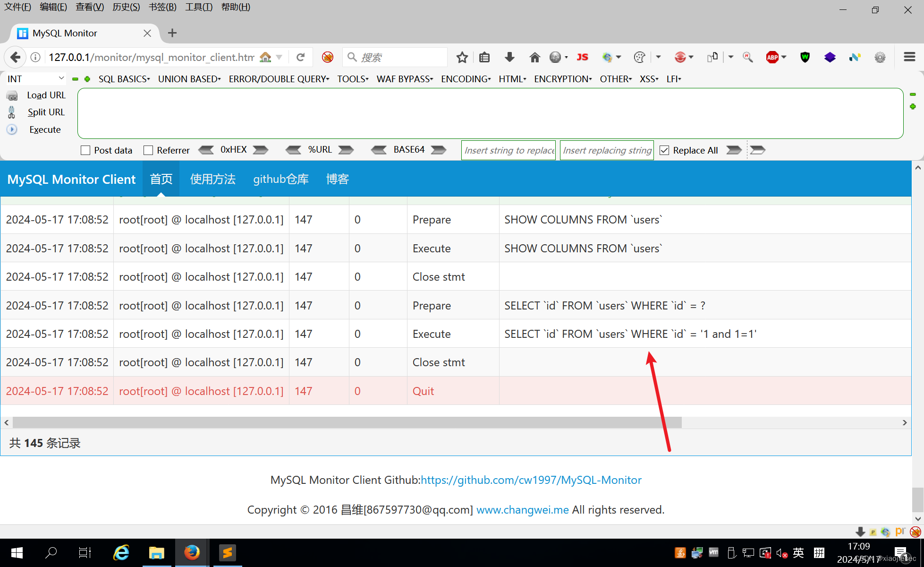Click the Insert string to replace field

(508, 150)
